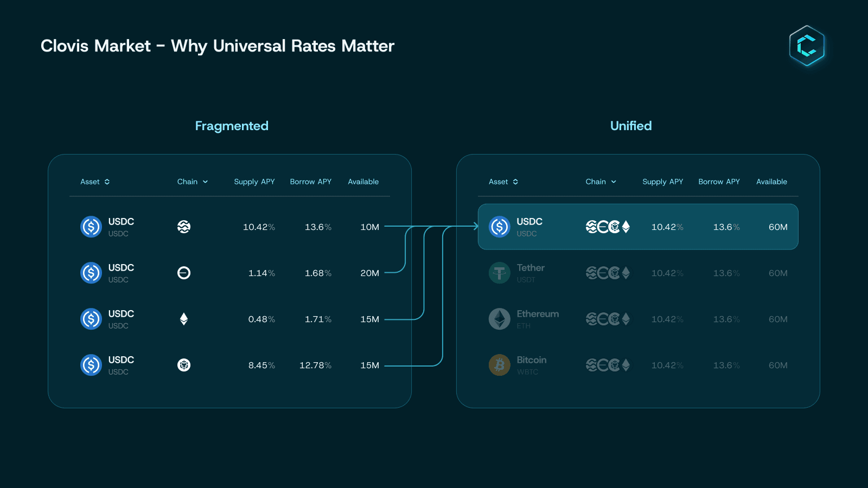868x488 pixels.
Task: Click the Available header in the Fragmented table
Action: click(363, 182)
